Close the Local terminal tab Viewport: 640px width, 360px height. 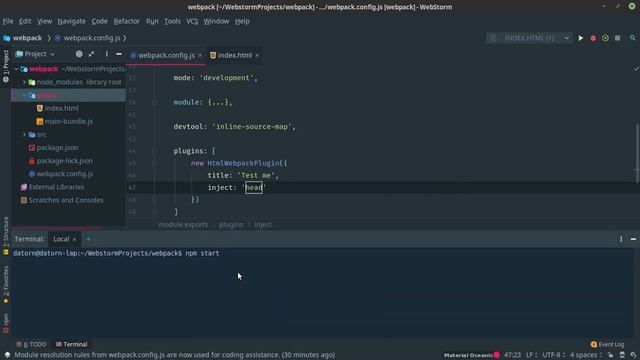pyautogui.click(x=74, y=239)
